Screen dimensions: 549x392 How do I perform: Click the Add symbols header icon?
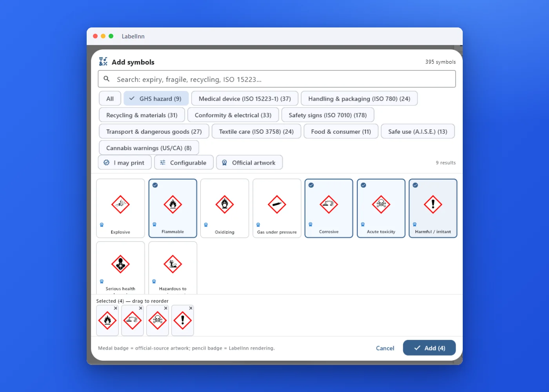coord(103,62)
